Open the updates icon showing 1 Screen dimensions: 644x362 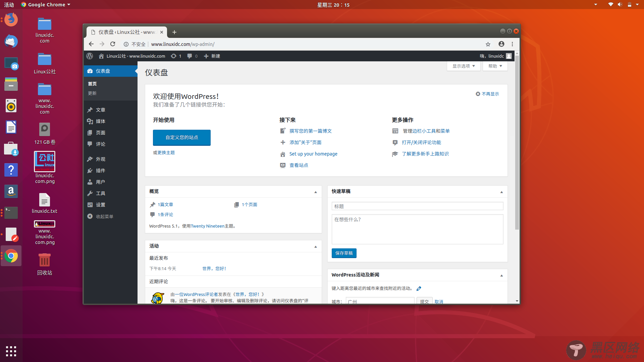[x=176, y=56]
